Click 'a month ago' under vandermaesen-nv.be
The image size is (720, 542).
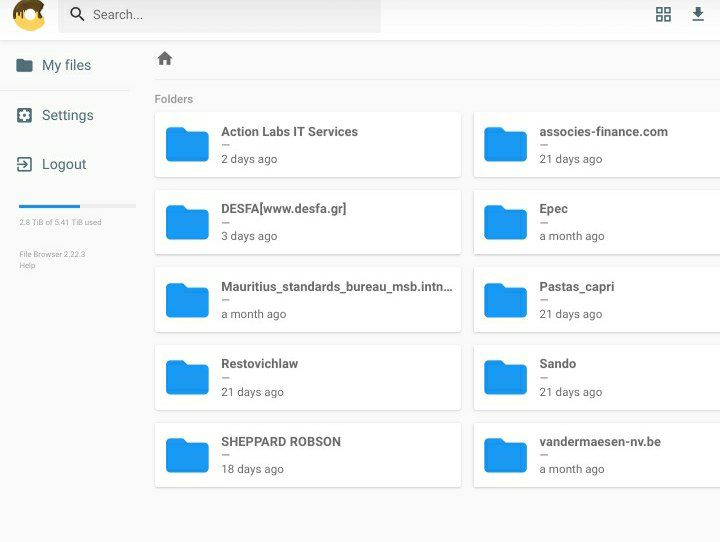coord(572,469)
